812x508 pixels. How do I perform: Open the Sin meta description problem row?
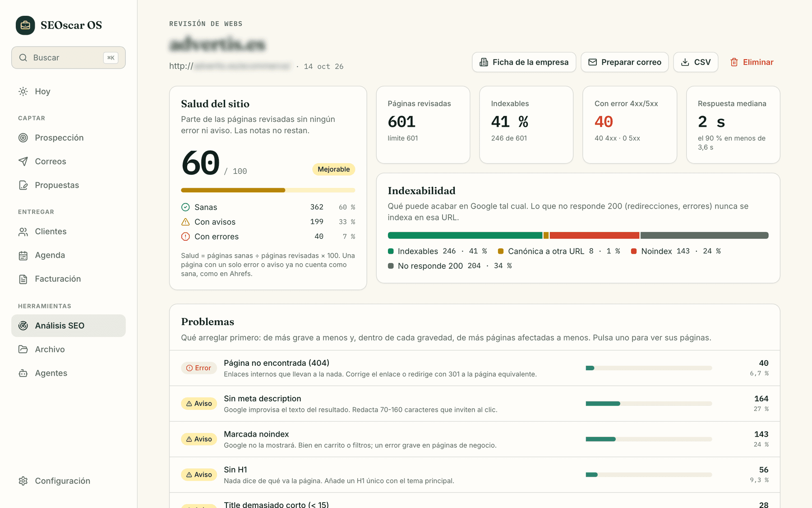[475, 404]
